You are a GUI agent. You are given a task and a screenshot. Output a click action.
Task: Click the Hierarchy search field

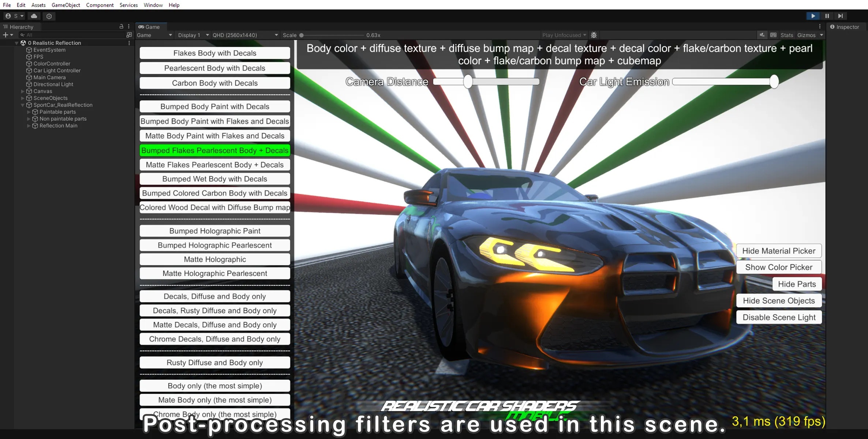73,35
